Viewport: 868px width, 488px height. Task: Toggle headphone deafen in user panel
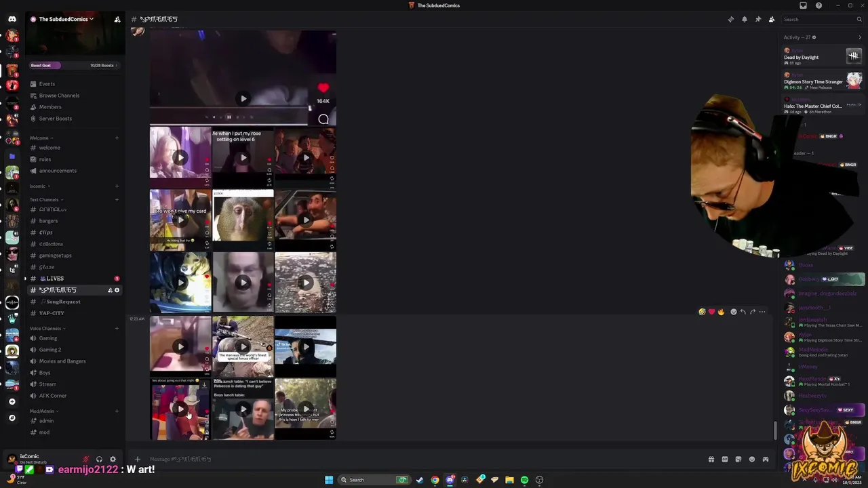(99, 459)
